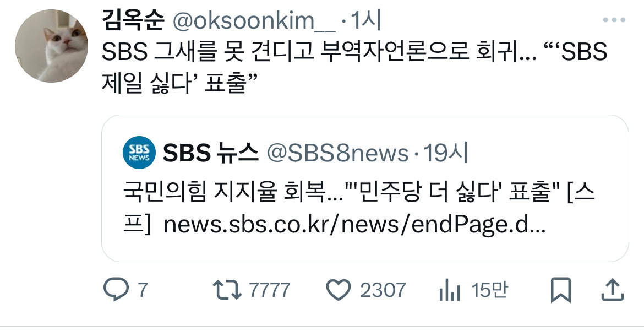
Task: Open the @SBS8news handle
Action: click(x=337, y=153)
